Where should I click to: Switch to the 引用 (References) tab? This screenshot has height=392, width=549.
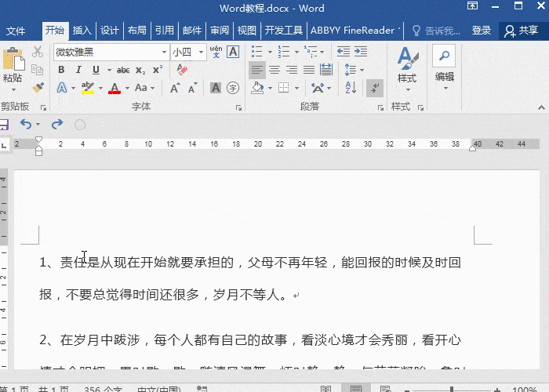164,31
